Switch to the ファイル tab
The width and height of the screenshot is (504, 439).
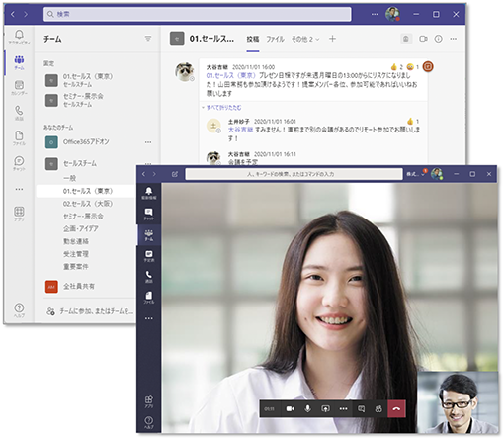pyautogui.click(x=275, y=39)
